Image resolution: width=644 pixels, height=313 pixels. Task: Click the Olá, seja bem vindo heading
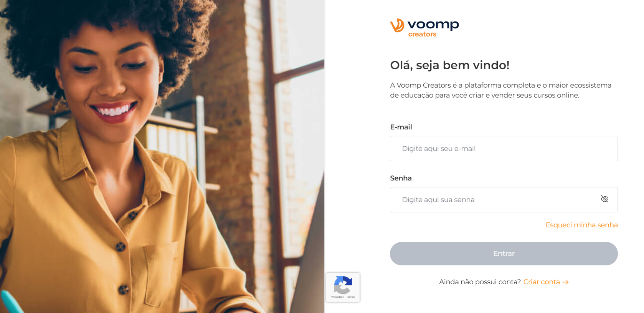pos(449,65)
